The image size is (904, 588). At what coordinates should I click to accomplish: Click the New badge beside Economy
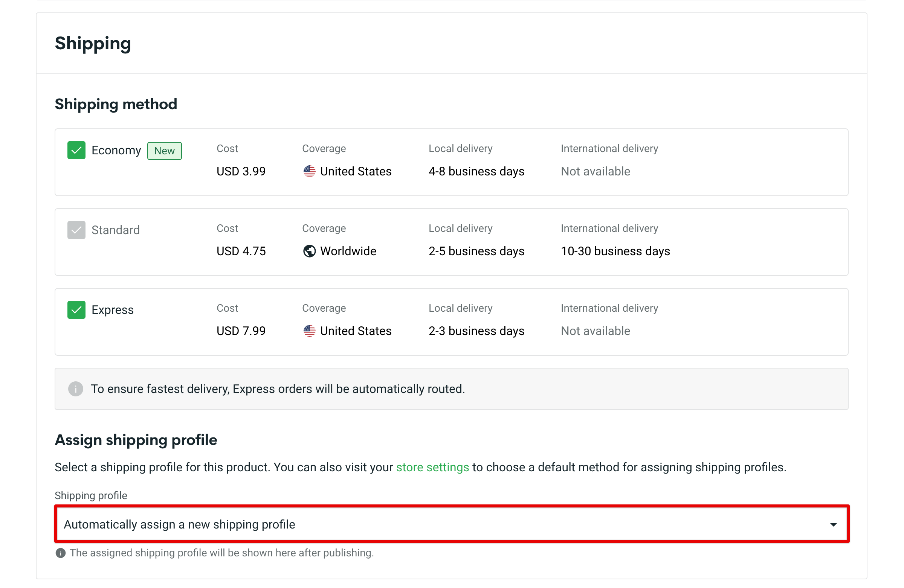tap(164, 150)
